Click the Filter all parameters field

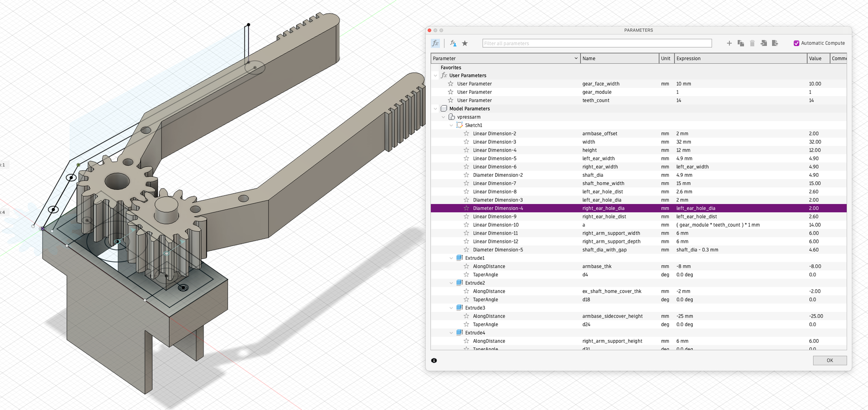pos(597,43)
